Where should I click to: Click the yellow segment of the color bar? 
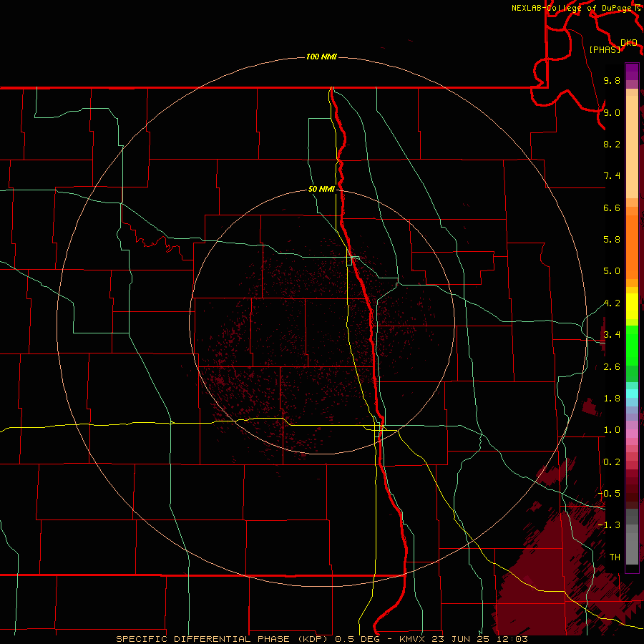(x=632, y=306)
